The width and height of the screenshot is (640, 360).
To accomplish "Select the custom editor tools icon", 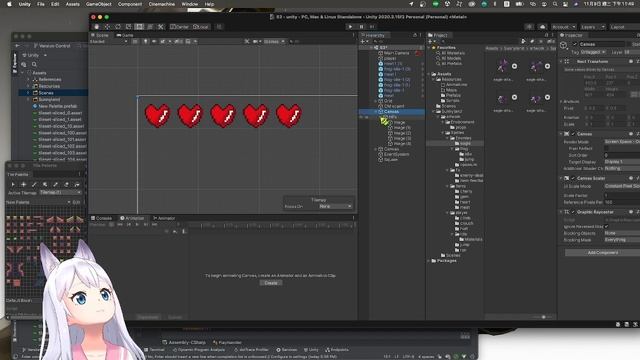I will (x=160, y=27).
